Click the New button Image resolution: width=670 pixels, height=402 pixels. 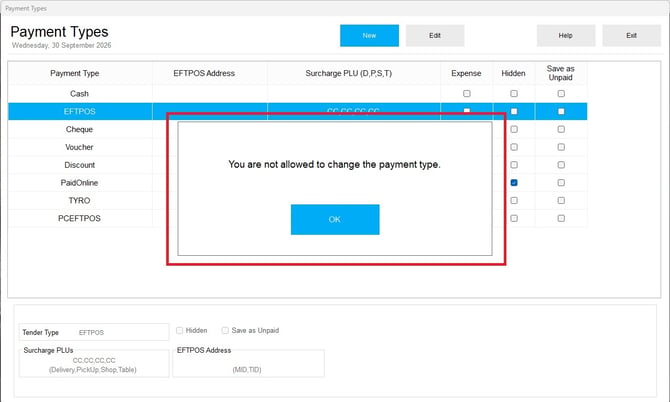click(x=369, y=35)
